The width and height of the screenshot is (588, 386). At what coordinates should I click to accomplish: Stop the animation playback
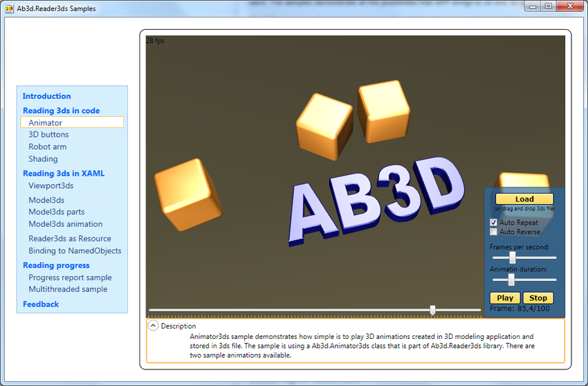tap(538, 298)
